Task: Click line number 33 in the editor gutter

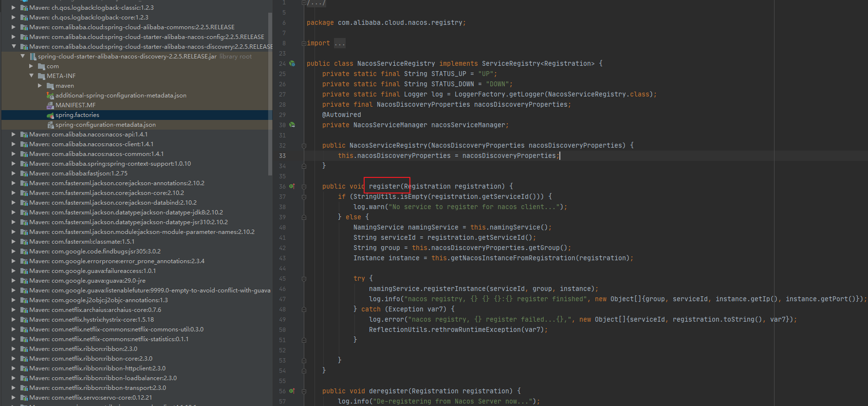Action: click(x=282, y=155)
